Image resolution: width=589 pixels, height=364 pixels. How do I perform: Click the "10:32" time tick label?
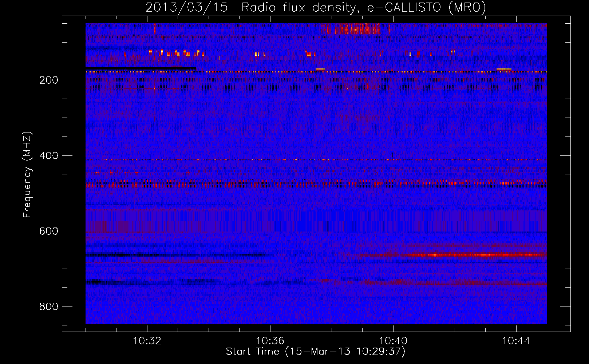pos(147,341)
